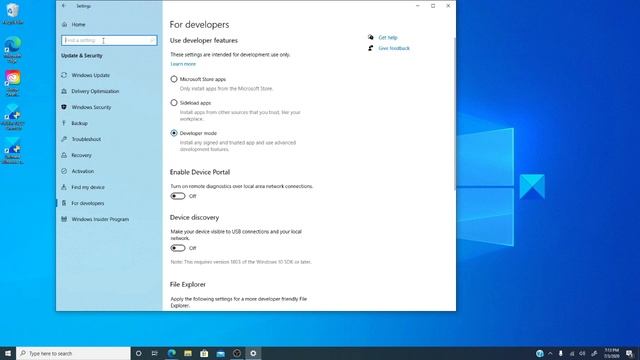Toggle the Enable Device Portal switch
Screen dimensions: 640x360
pyautogui.click(x=178, y=196)
